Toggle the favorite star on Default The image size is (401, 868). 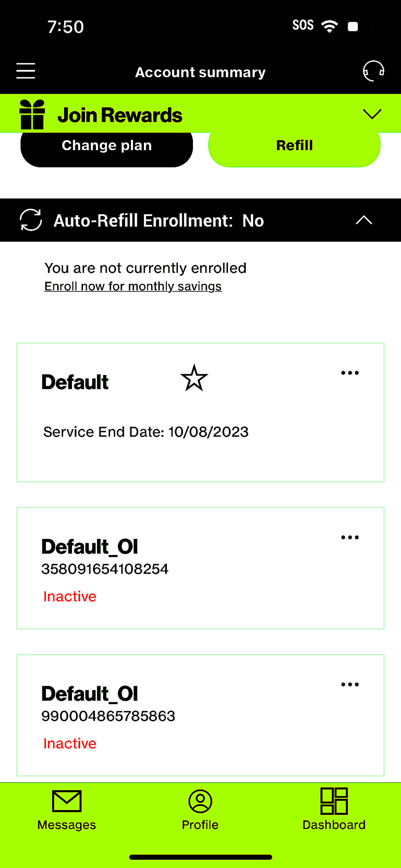coord(194,378)
